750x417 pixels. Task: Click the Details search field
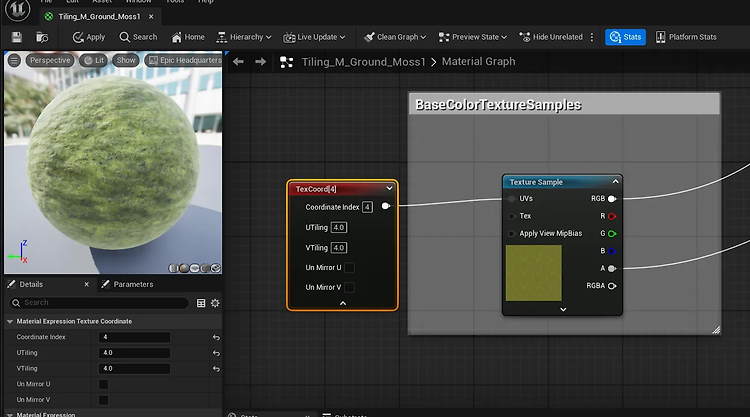click(x=99, y=303)
